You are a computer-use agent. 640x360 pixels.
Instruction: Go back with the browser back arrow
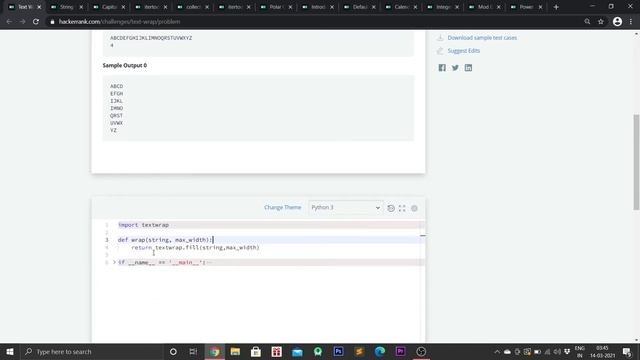click(9, 22)
